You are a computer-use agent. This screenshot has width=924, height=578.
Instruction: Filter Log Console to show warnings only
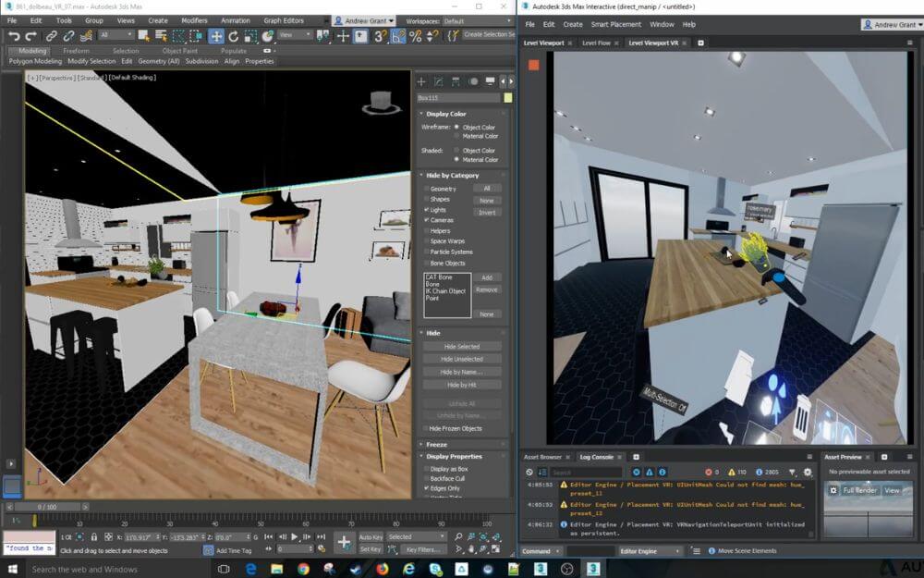click(648, 472)
